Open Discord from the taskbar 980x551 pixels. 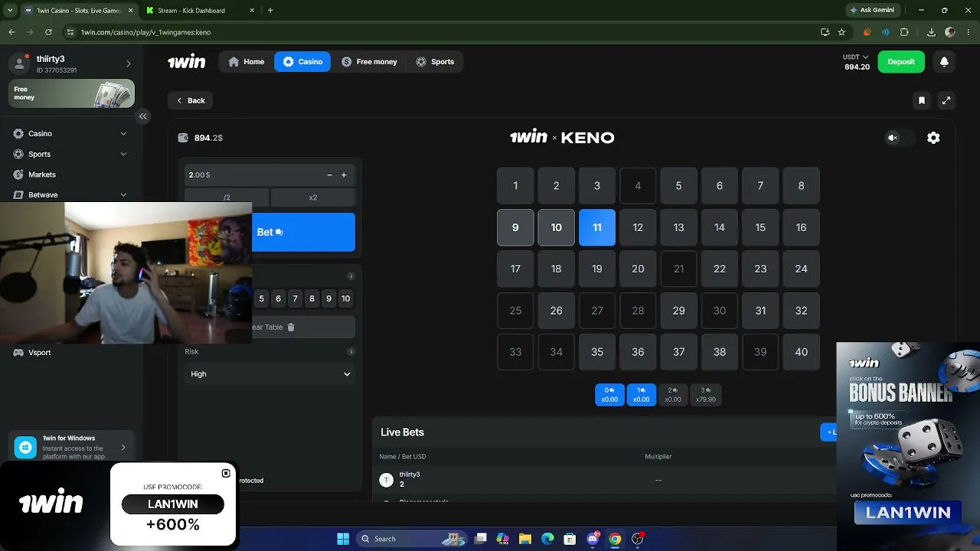593,539
